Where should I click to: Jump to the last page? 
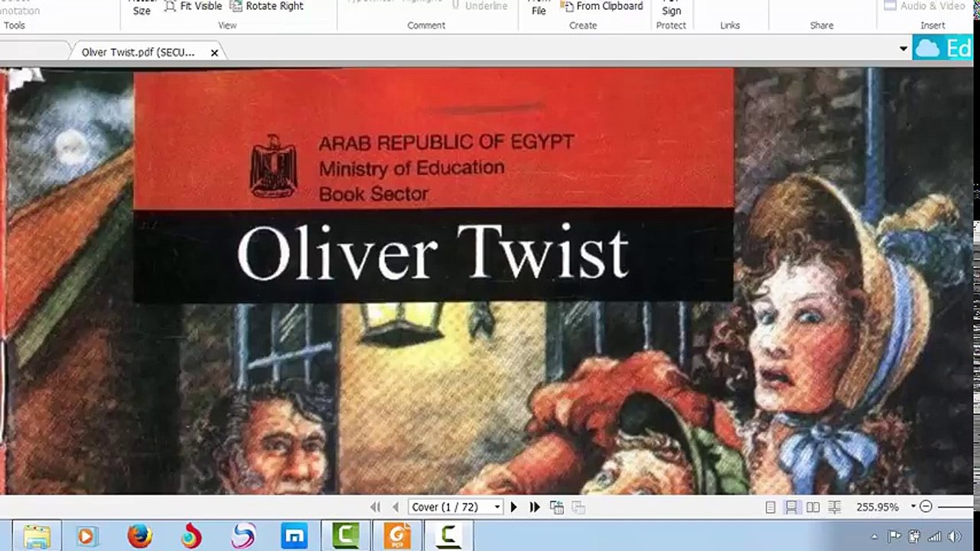[x=535, y=507]
